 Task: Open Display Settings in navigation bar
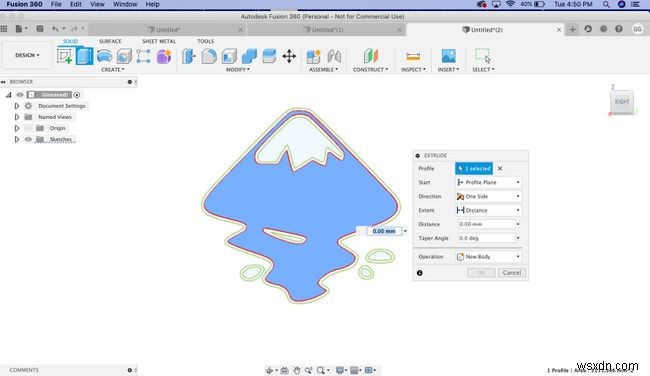[340, 370]
